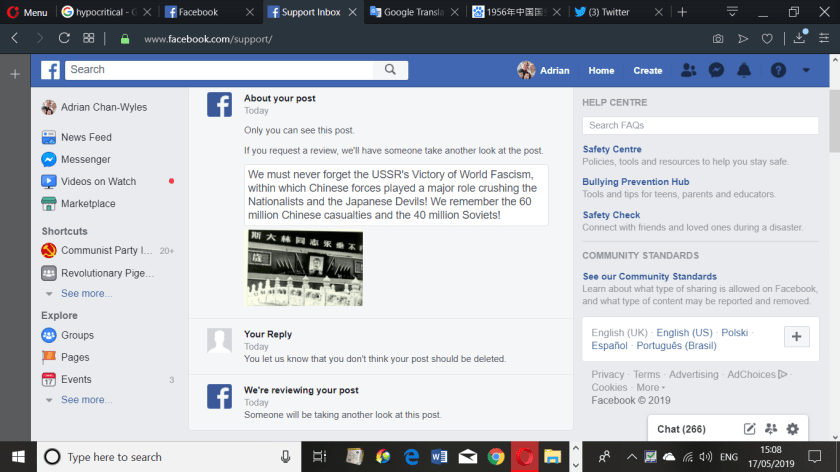The width and height of the screenshot is (840, 472).
Task: Open chat settings gear icon
Action: [792, 429]
